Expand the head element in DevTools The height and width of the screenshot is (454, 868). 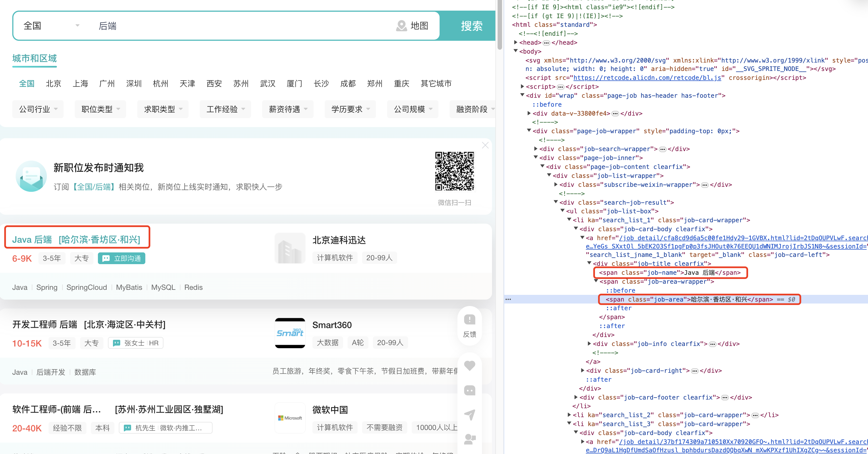515,42
